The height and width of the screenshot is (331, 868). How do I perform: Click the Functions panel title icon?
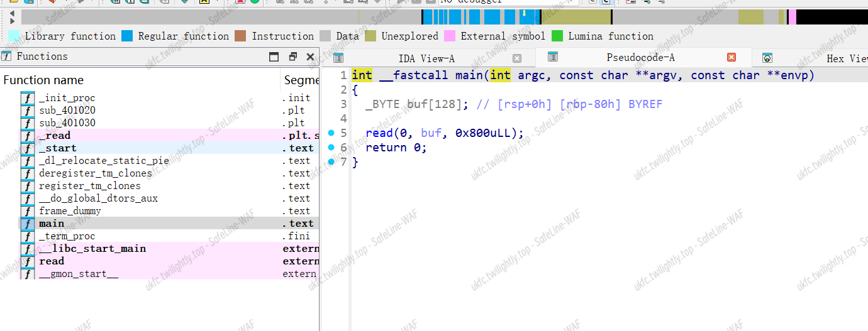7,57
